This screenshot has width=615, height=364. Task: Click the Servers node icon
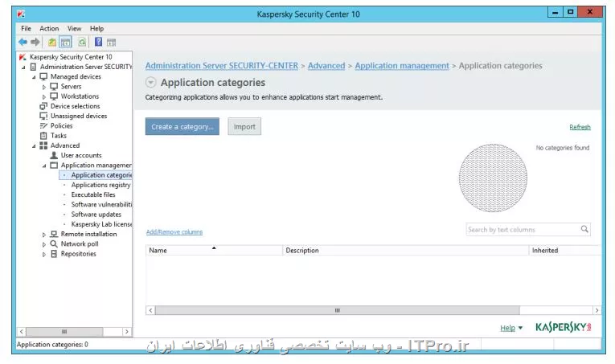click(x=54, y=87)
